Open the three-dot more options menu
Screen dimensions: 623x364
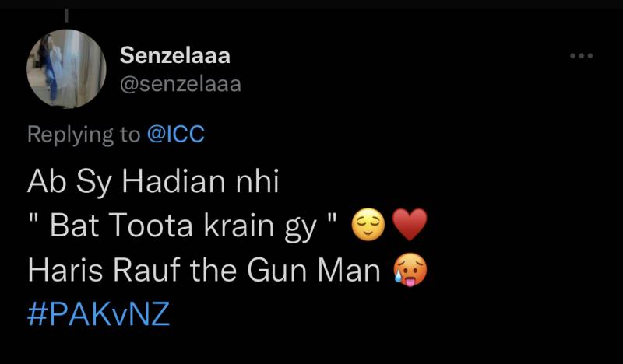pos(581,56)
